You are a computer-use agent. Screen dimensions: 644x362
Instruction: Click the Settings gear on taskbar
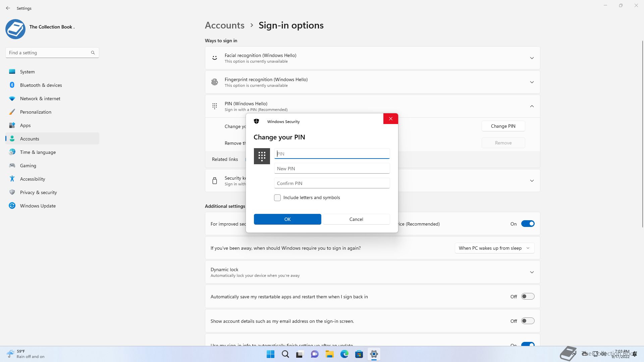coord(374,354)
